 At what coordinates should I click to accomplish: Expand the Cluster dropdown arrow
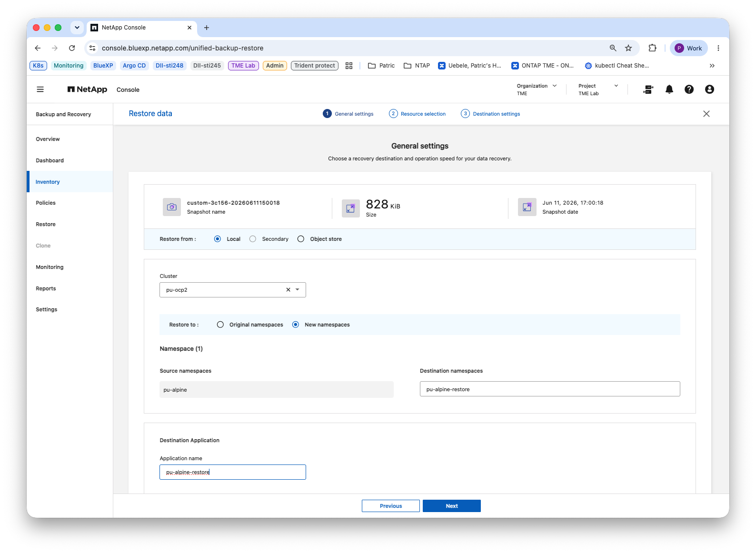click(x=298, y=290)
